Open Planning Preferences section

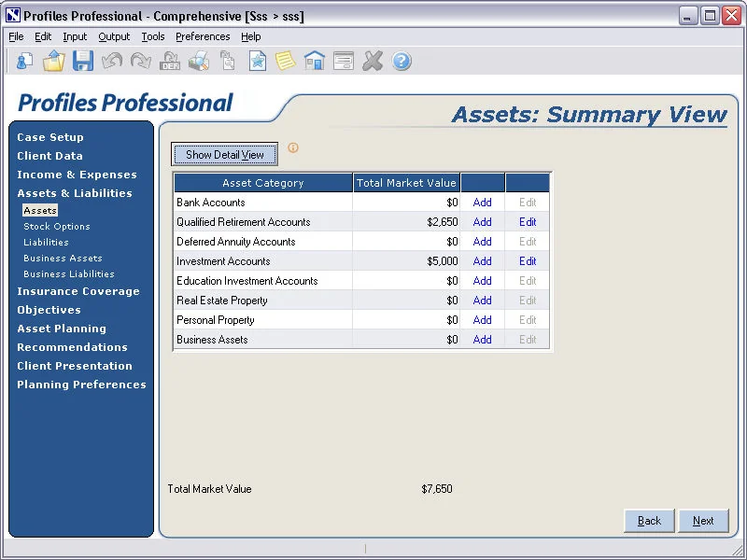[82, 385]
